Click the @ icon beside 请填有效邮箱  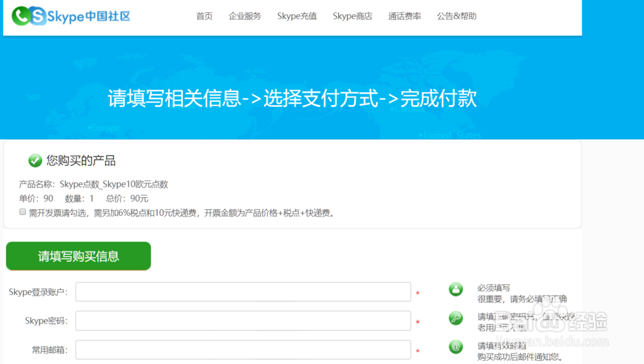coord(455,347)
